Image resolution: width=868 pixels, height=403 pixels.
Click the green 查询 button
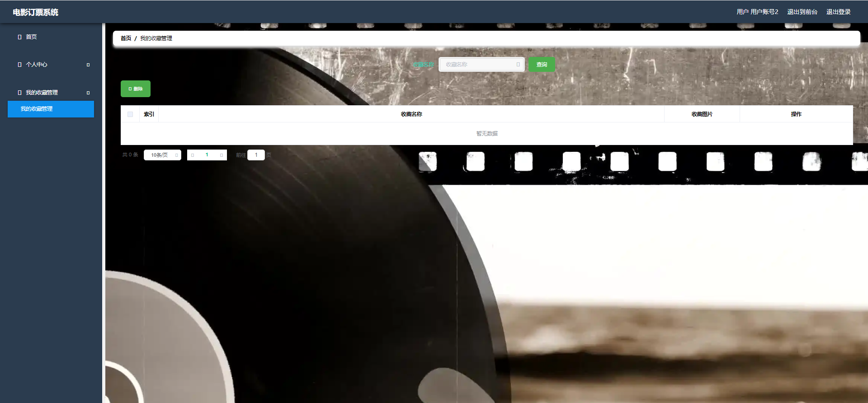tap(542, 65)
